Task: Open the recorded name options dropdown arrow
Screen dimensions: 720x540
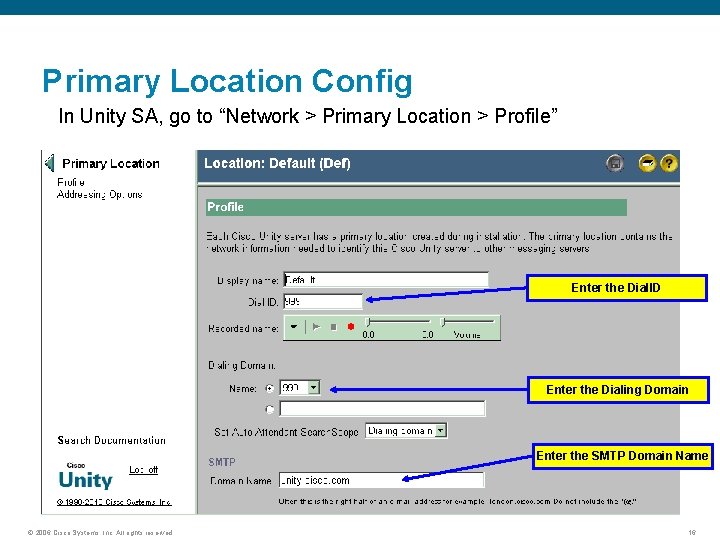Action: [x=294, y=327]
